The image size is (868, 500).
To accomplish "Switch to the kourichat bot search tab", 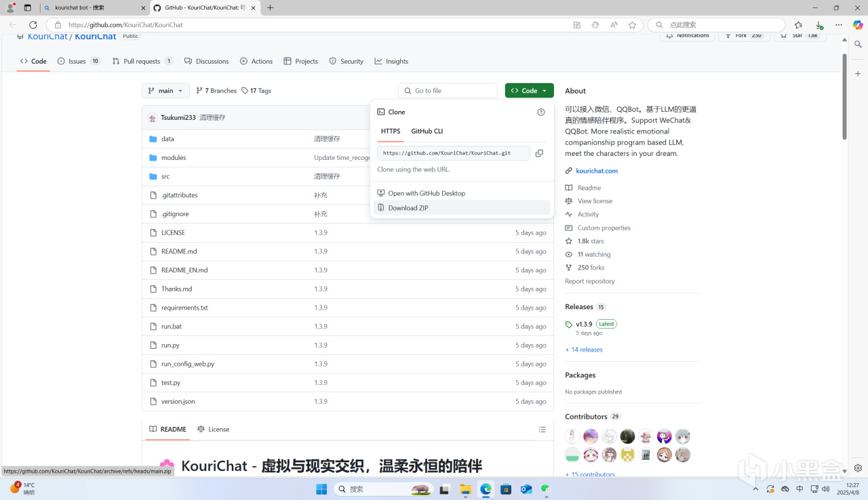I will coord(94,8).
